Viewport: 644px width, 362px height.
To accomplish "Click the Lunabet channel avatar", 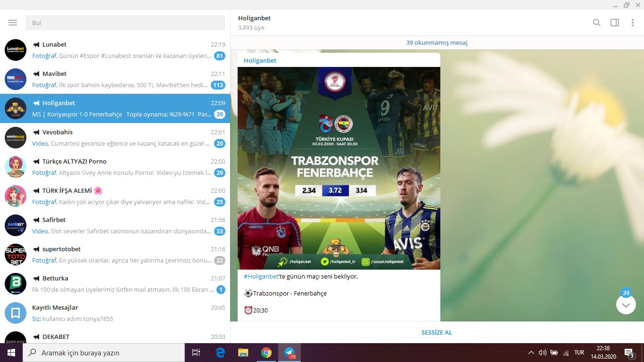I will point(16,50).
